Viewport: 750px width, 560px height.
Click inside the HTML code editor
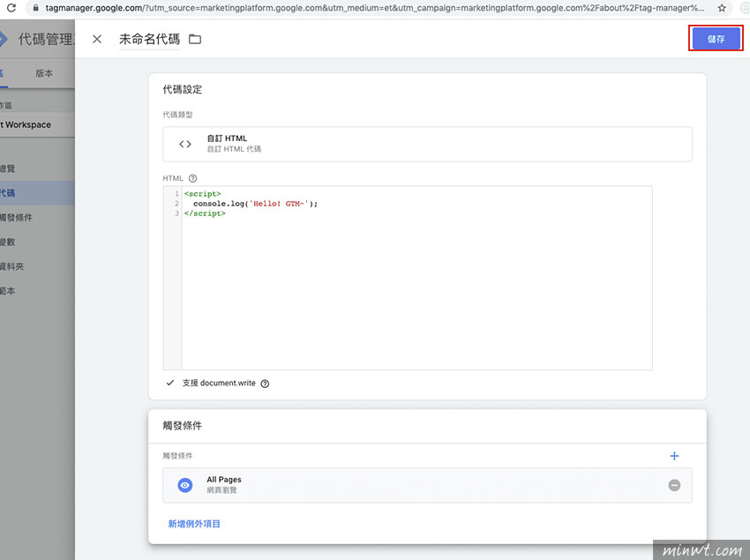408,278
